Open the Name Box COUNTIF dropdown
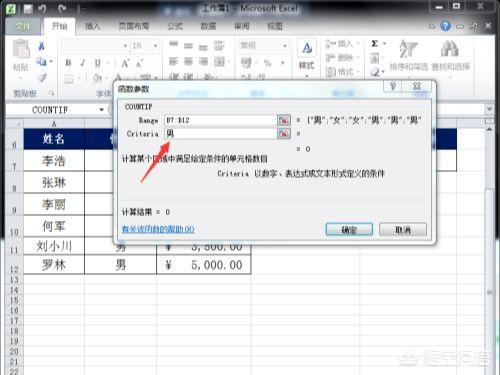Screen dimensions: 500x375 point(101,110)
